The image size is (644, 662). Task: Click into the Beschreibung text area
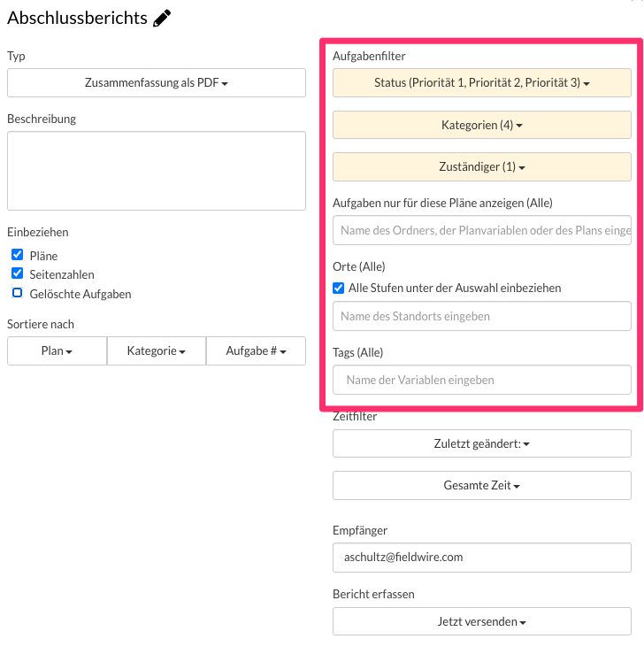(157, 171)
